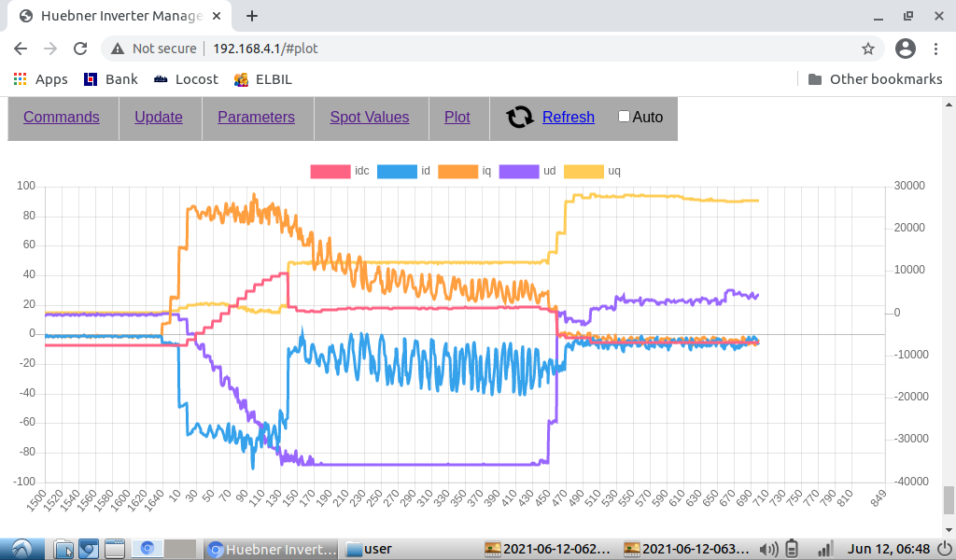
Task: Open the system start menu in taskbar
Action: coord(21,549)
